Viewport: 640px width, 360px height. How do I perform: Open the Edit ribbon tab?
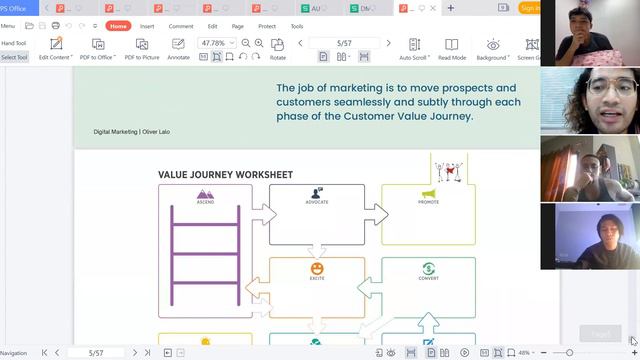[x=212, y=26]
